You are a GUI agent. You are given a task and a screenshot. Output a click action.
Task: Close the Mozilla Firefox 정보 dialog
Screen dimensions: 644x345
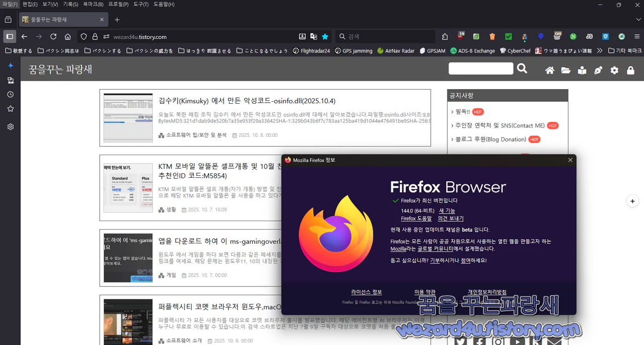click(x=570, y=160)
